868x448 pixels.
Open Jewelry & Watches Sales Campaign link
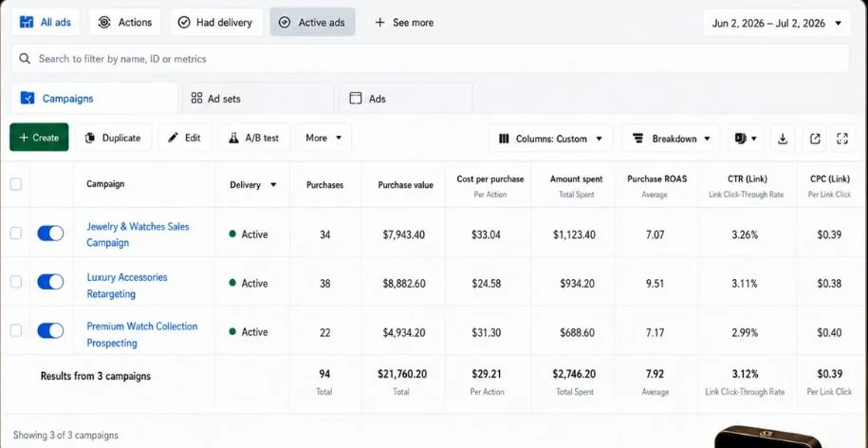pos(138,234)
